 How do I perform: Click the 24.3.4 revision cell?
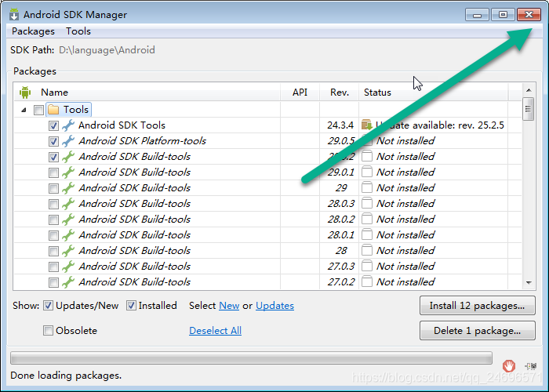[x=340, y=125]
